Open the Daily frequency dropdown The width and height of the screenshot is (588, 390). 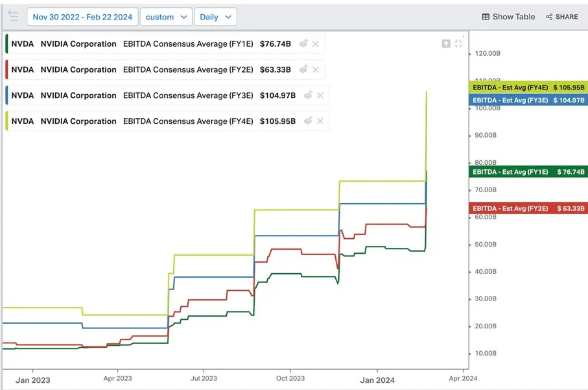[215, 17]
